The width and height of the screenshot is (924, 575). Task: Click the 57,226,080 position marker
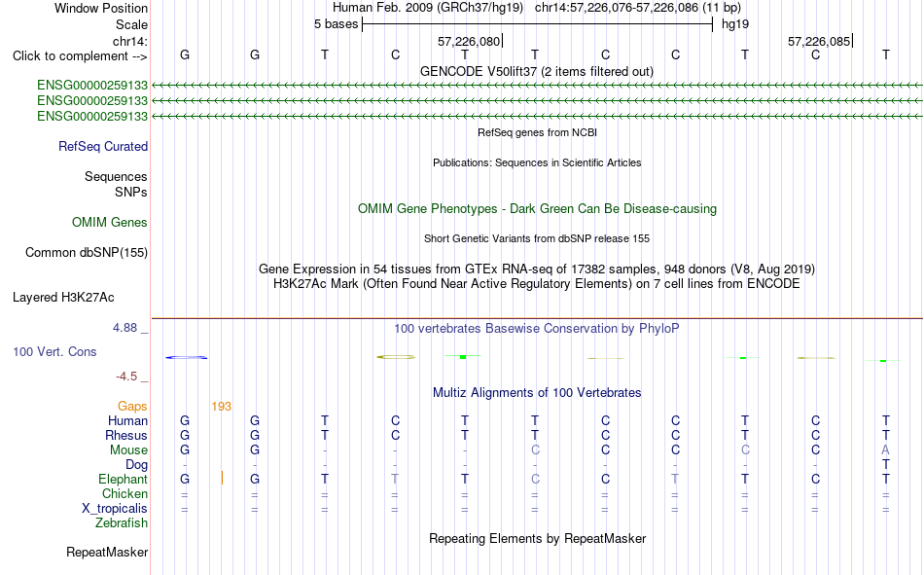click(x=469, y=41)
